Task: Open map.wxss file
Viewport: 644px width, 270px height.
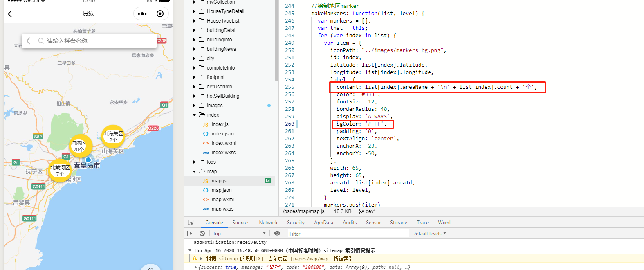Action: point(222,209)
